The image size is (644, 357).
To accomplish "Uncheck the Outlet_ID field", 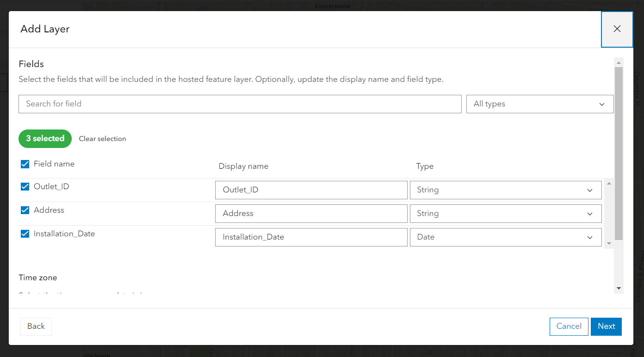I will point(25,186).
